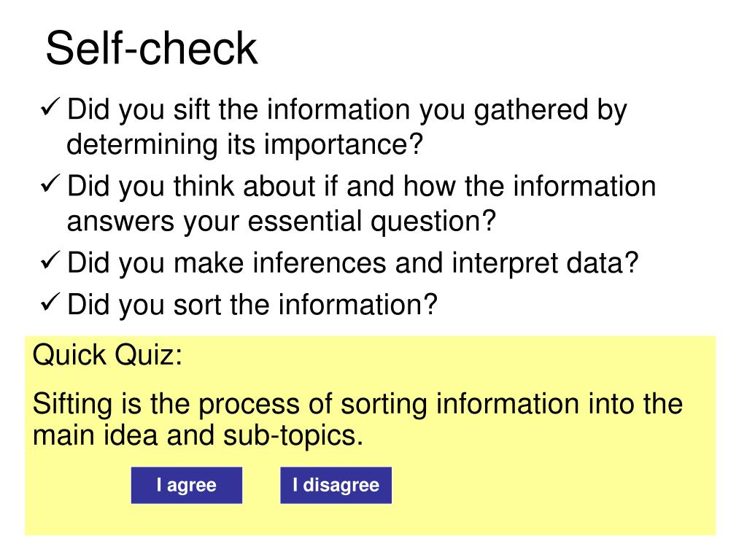Select the line "Did you think about if and how"
This screenshot has width=747, height=560.
pos(361,186)
